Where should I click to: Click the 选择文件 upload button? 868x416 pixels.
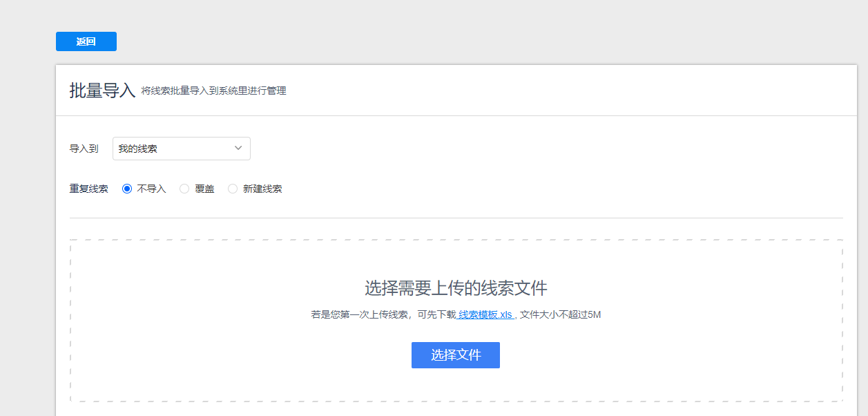point(456,355)
